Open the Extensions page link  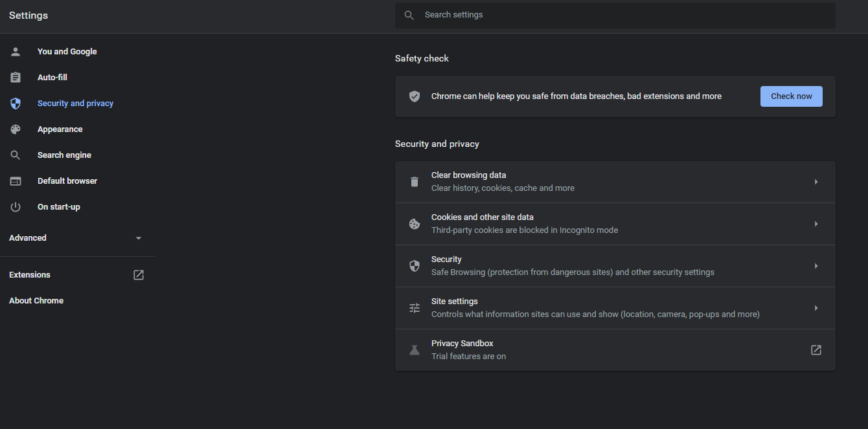(30, 275)
